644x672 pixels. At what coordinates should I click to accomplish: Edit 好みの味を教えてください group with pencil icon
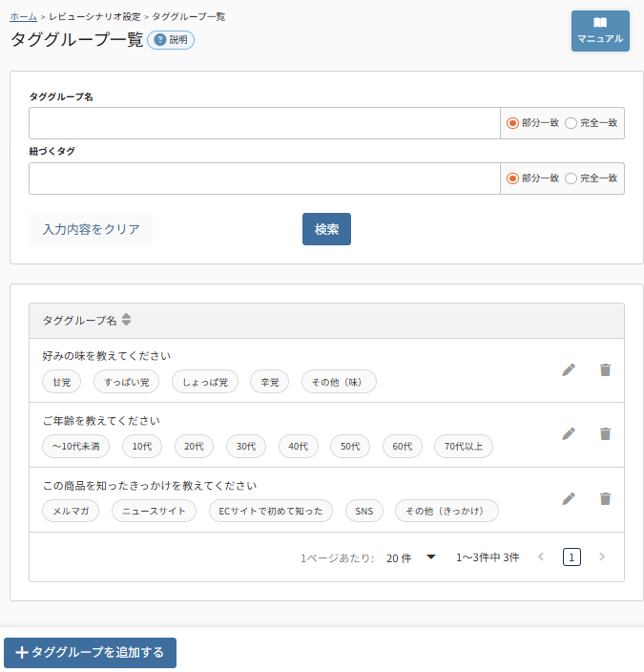pos(569,369)
